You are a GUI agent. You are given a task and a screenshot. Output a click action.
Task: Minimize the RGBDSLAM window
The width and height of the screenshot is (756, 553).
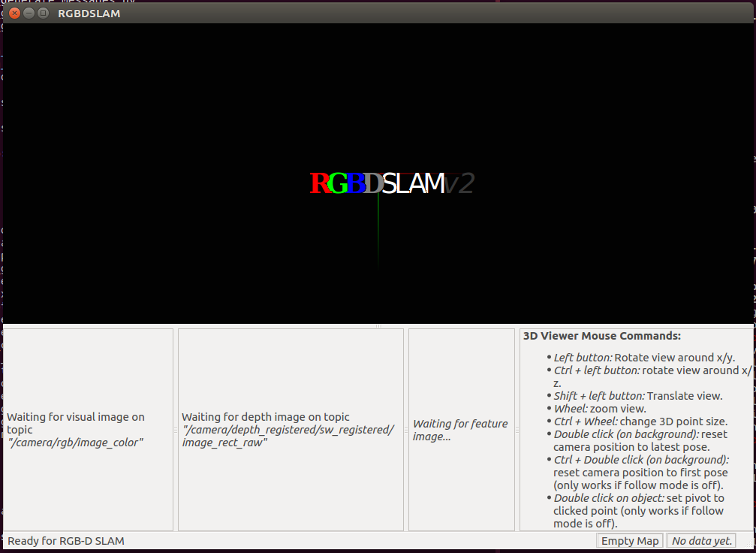pyautogui.click(x=29, y=13)
